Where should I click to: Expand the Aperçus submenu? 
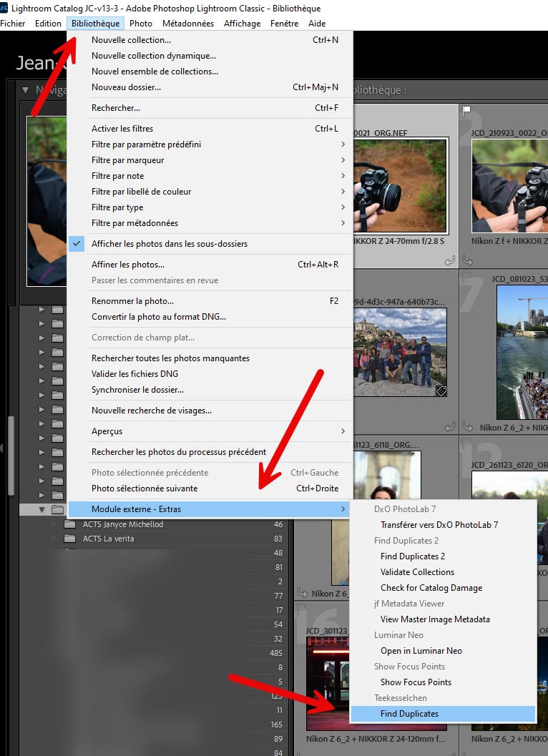click(x=210, y=431)
